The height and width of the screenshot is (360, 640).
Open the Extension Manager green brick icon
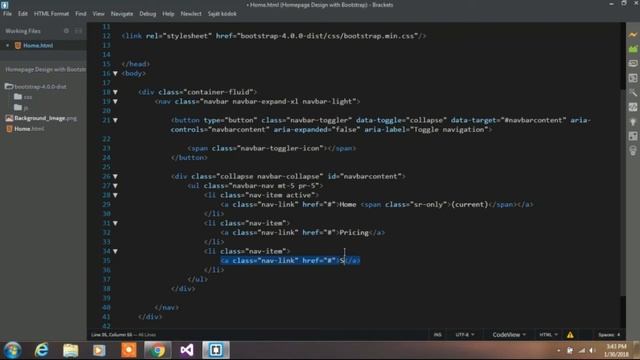click(x=633, y=49)
